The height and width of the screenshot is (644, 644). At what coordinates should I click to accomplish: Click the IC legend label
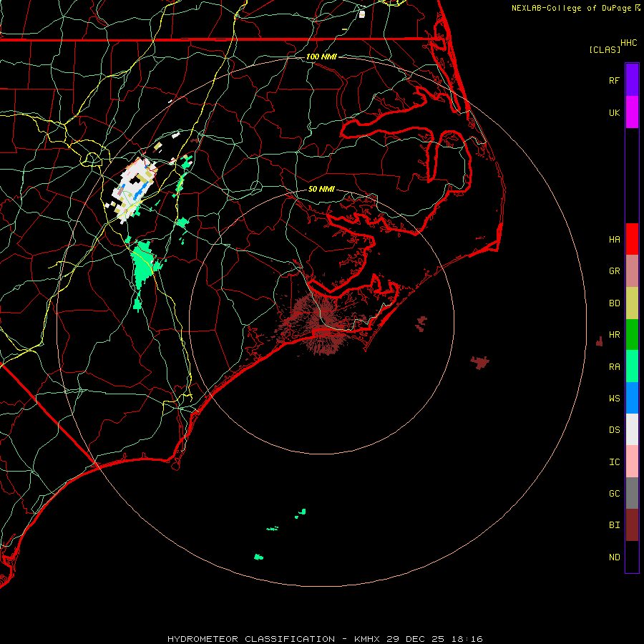click(615, 462)
